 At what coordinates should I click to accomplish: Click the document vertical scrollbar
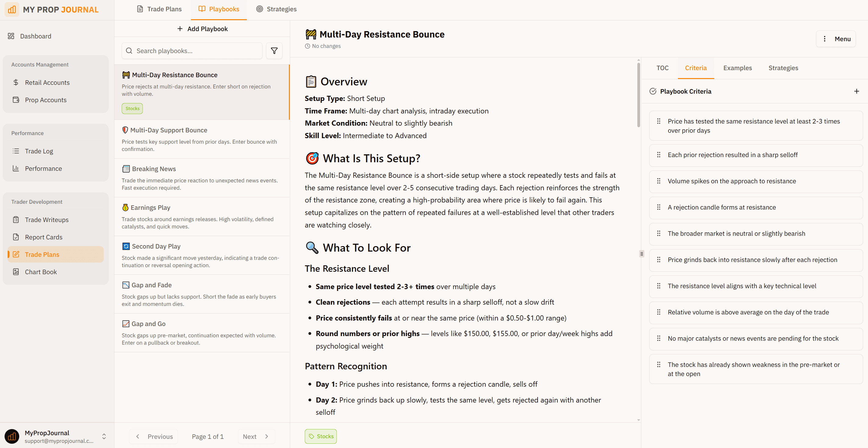click(639, 95)
